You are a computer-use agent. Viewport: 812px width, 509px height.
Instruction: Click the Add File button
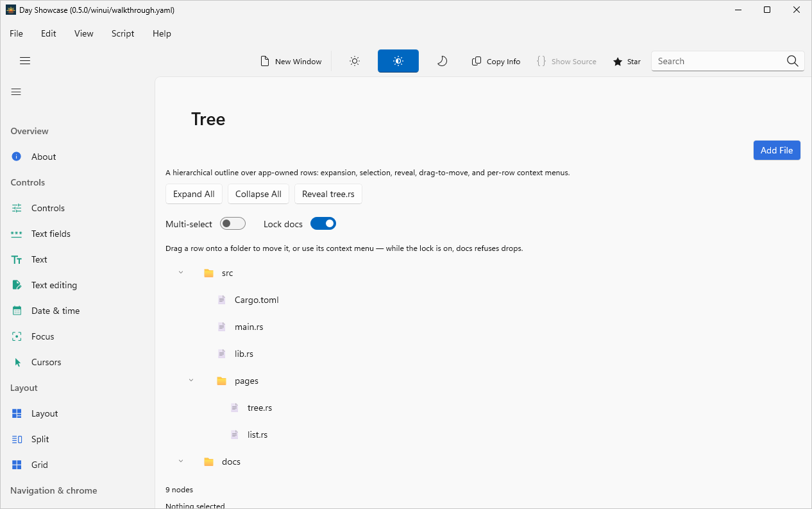(777, 150)
